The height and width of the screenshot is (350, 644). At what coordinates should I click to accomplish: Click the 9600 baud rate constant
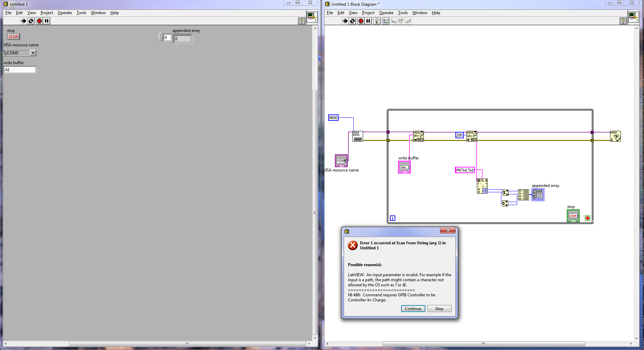tap(333, 118)
